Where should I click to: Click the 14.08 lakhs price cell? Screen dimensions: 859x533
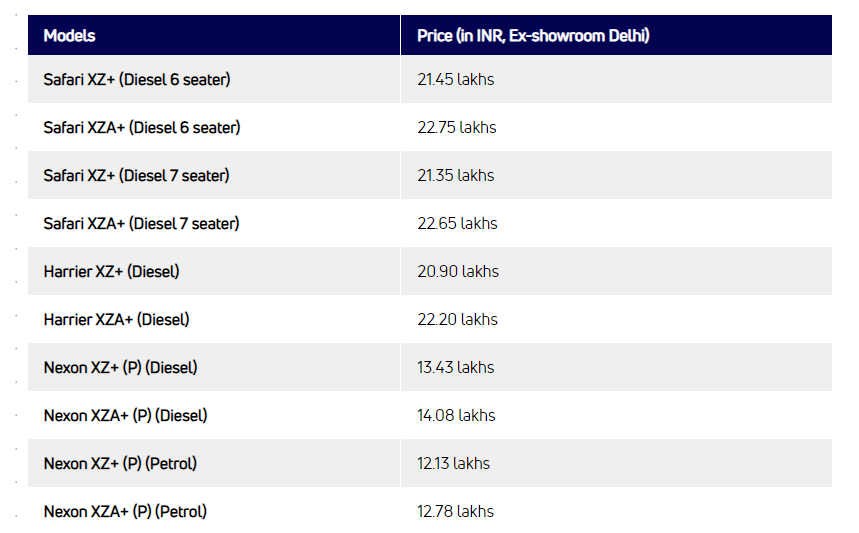[456, 415]
